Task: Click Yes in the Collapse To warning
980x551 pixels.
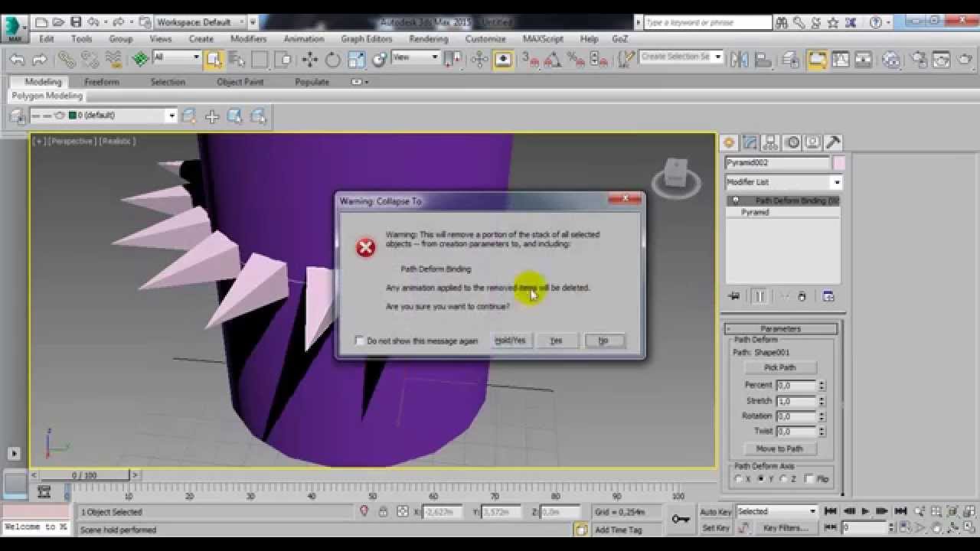Action: 557,341
